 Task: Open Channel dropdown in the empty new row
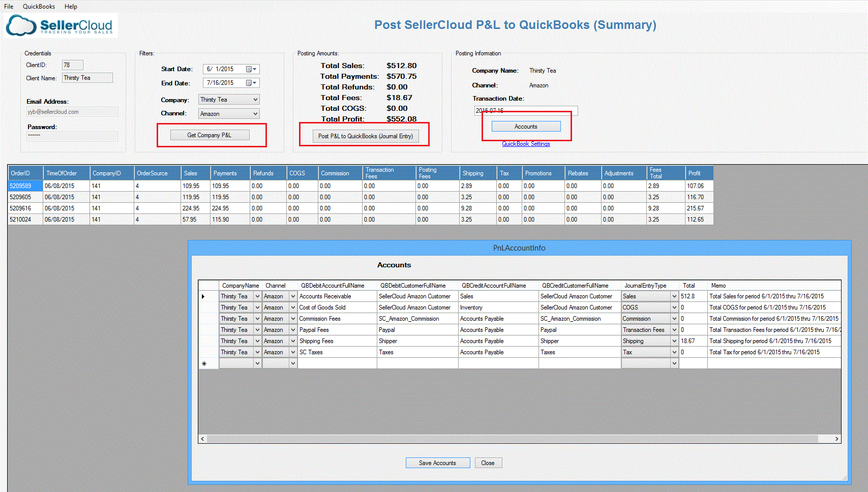[x=293, y=363]
